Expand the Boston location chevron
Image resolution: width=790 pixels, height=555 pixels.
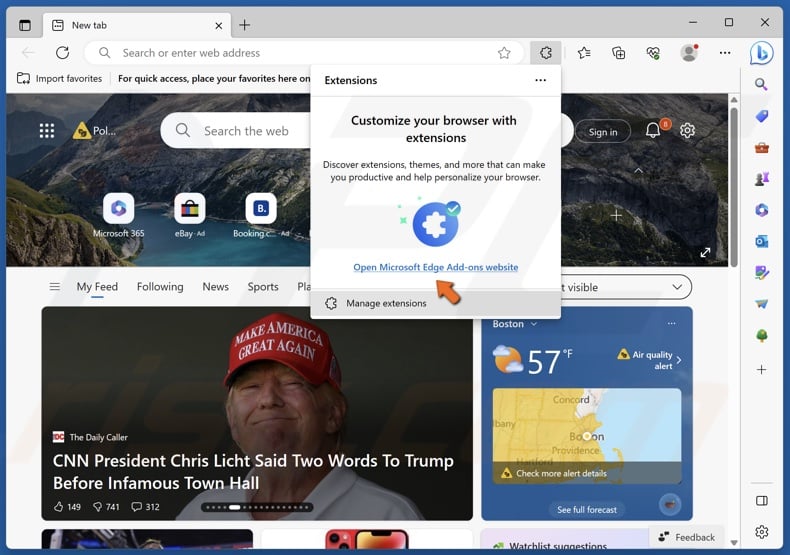pyautogui.click(x=534, y=324)
